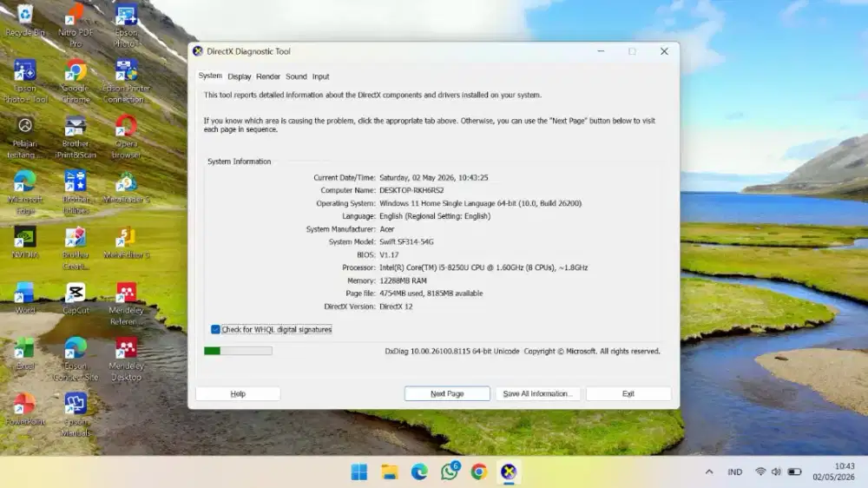
Task: Uncheck Check for WHQL digital signatures
Action: coord(215,329)
